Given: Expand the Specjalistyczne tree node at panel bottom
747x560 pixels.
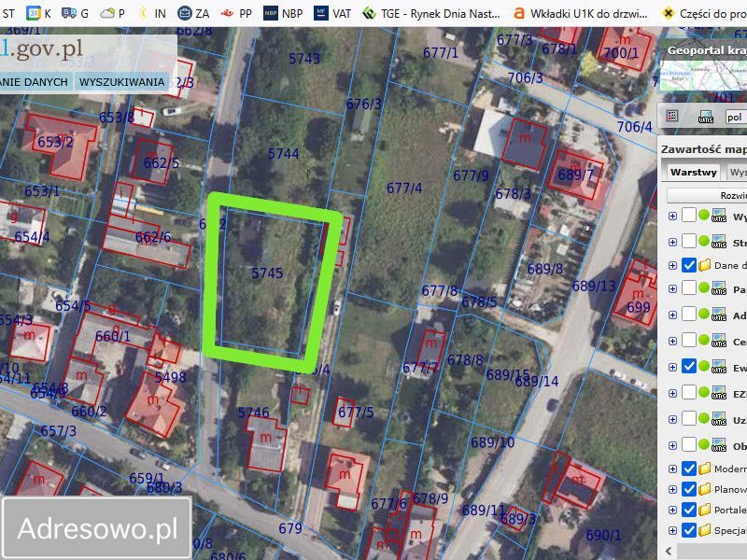Looking at the screenshot, I should (x=670, y=528).
